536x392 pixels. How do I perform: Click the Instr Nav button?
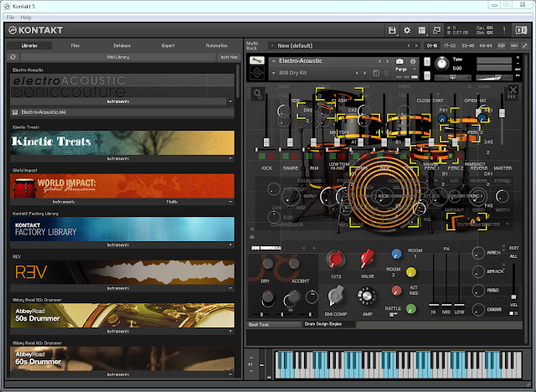pyautogui.click(x=229, y=57)
